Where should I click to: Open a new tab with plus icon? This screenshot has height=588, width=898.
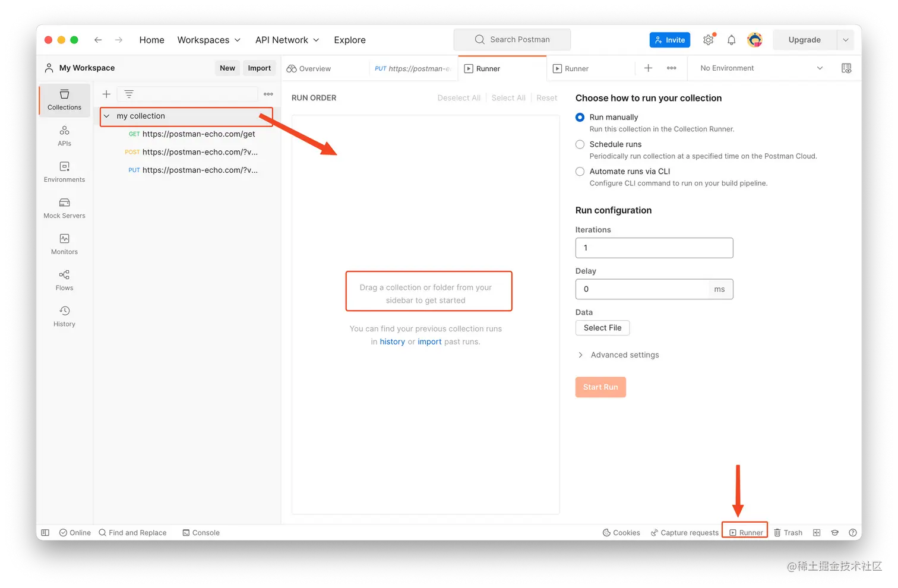click(x=649, y=68)
